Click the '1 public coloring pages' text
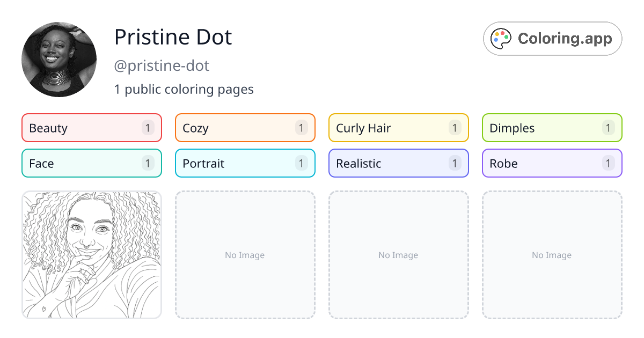 (184, 89)
